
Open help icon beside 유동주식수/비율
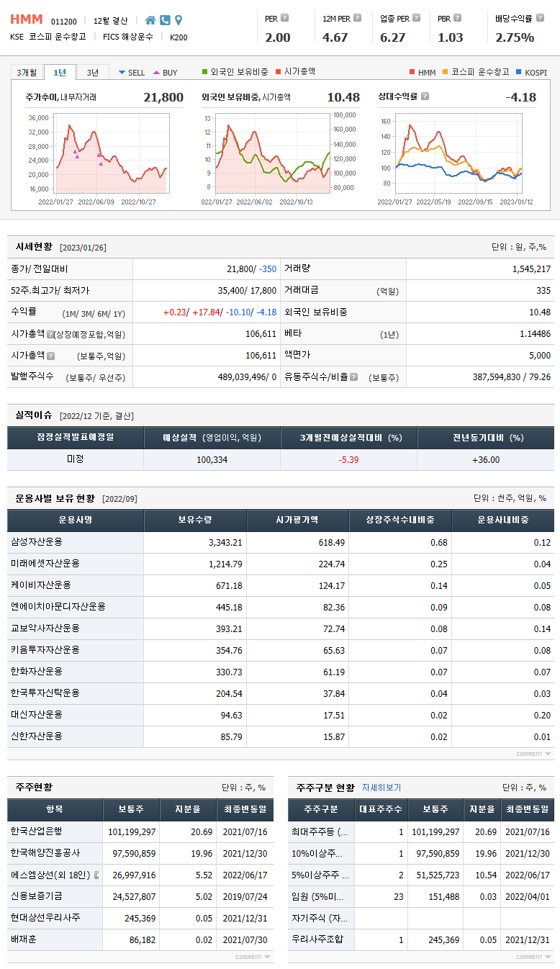pyautogui.click(x=353, y=377)
